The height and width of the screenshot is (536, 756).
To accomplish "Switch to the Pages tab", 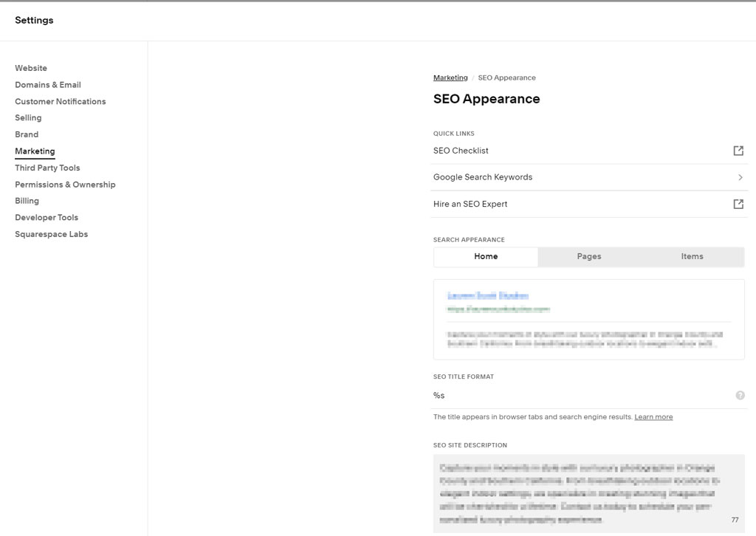I will coord(588,256).
